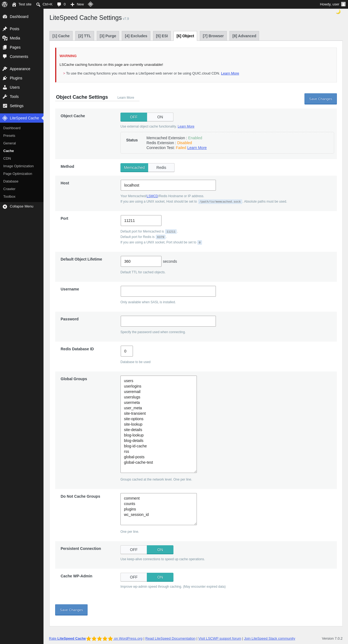Open Page Optimization in the LiteSpeed submenu
Image resolution: width=348 pixels, height=644 pixels.
point(22,174)
